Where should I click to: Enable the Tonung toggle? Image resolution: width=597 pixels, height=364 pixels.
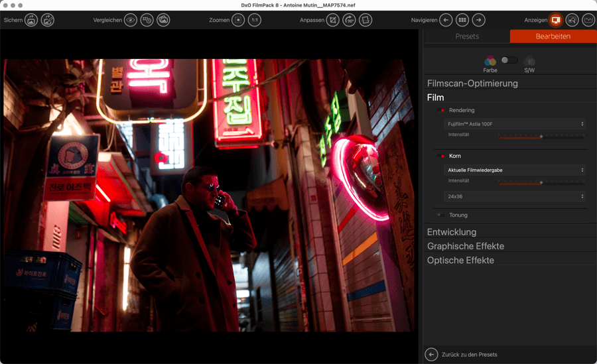pyautogui.click(x=441, y=215)
